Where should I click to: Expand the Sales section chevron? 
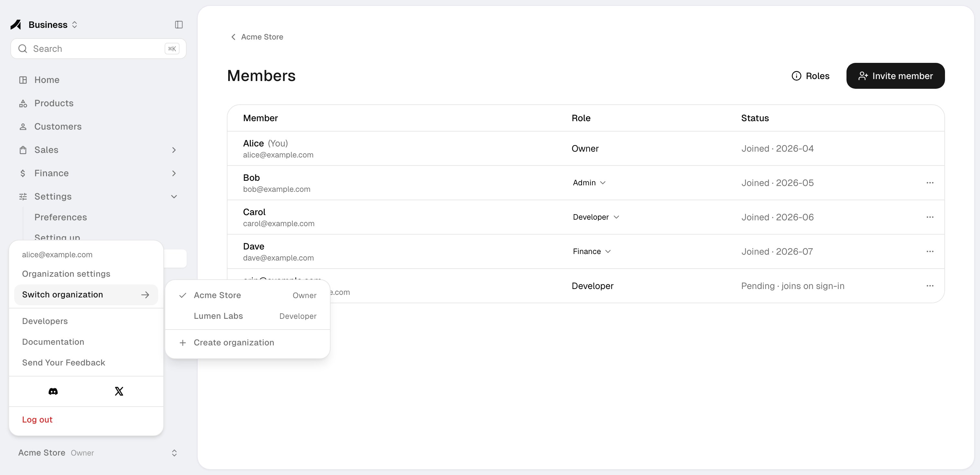[174, 150]
